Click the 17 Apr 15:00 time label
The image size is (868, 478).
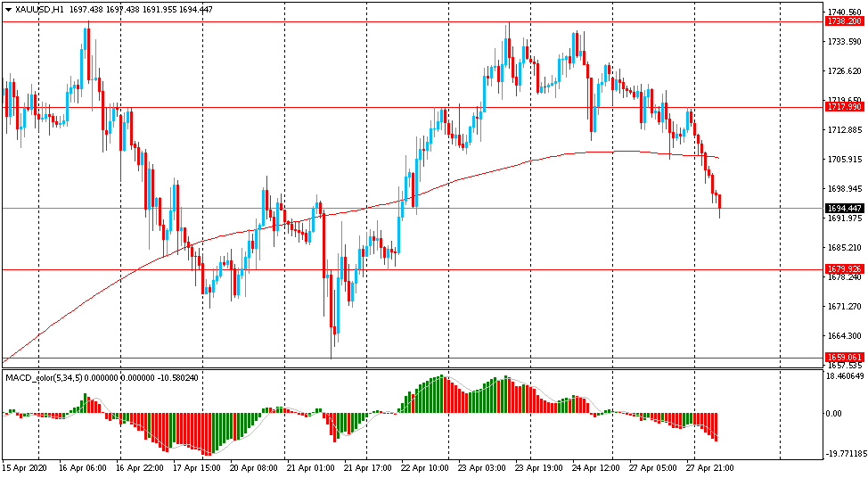[197, 468]
